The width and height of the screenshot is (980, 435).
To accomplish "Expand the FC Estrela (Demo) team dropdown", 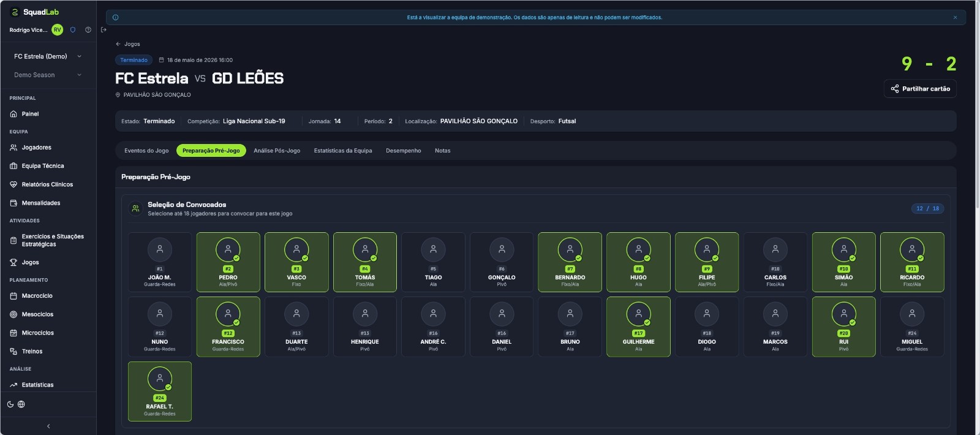I will coord(48,56).
